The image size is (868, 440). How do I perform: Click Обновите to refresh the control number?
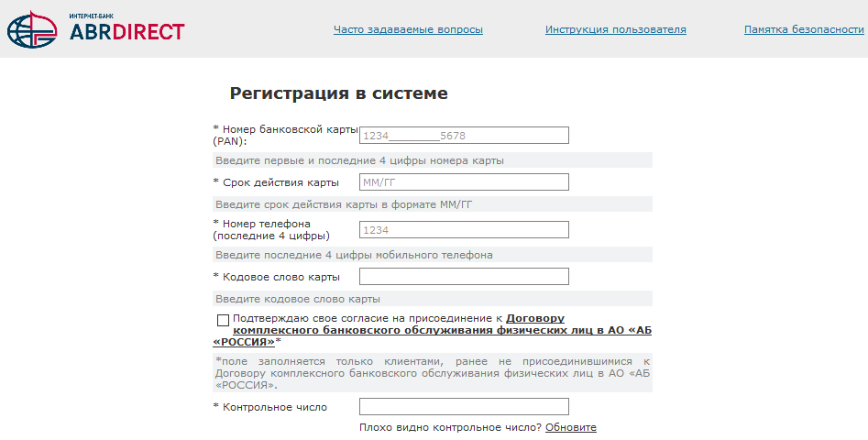[570, 427]
